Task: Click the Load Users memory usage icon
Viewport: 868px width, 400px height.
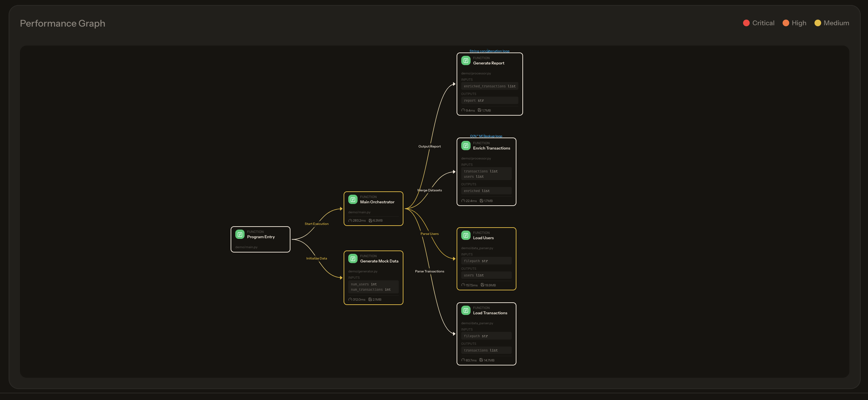Action: pos(482,285)
